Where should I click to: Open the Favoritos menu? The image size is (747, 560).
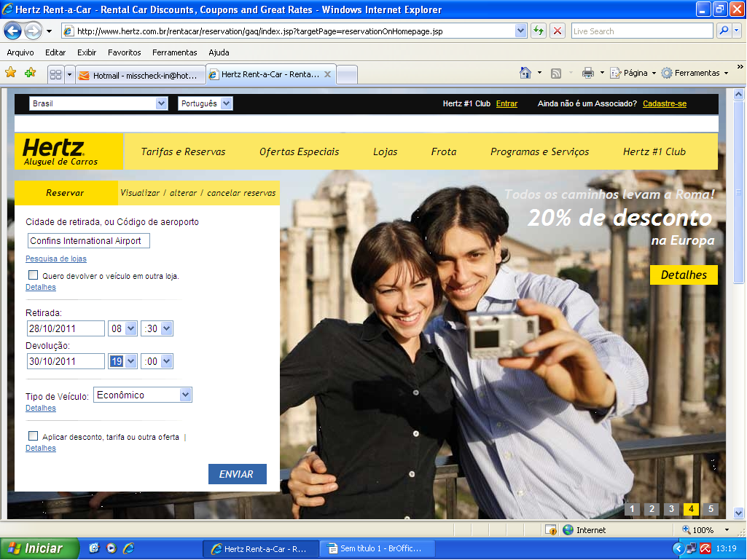tap(124, 52)
